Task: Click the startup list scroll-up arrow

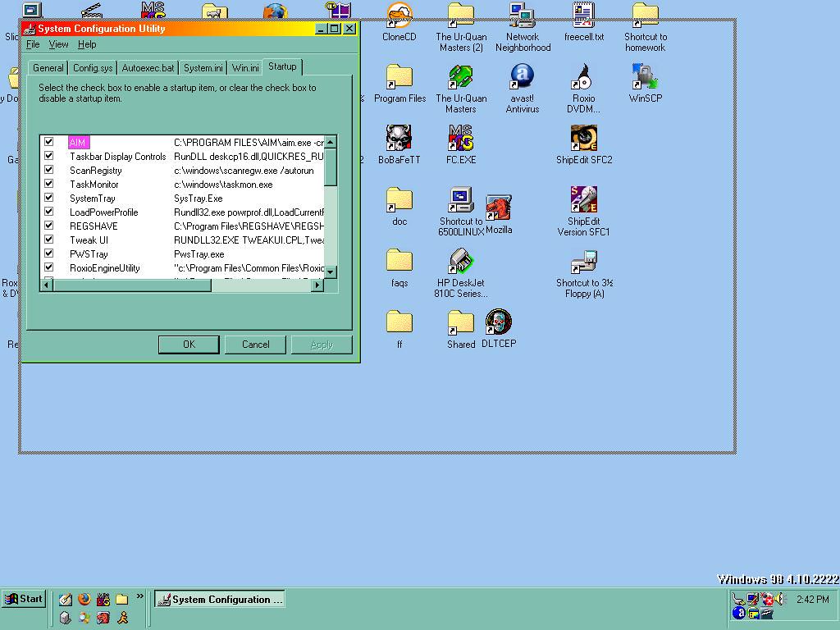Action: [x=331, y=141]
